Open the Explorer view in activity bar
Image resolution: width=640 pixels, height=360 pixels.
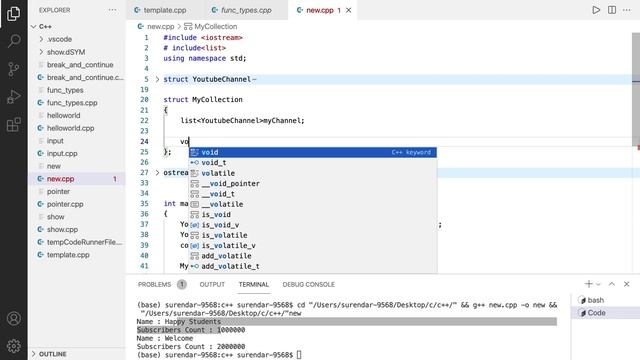point(13,14)
